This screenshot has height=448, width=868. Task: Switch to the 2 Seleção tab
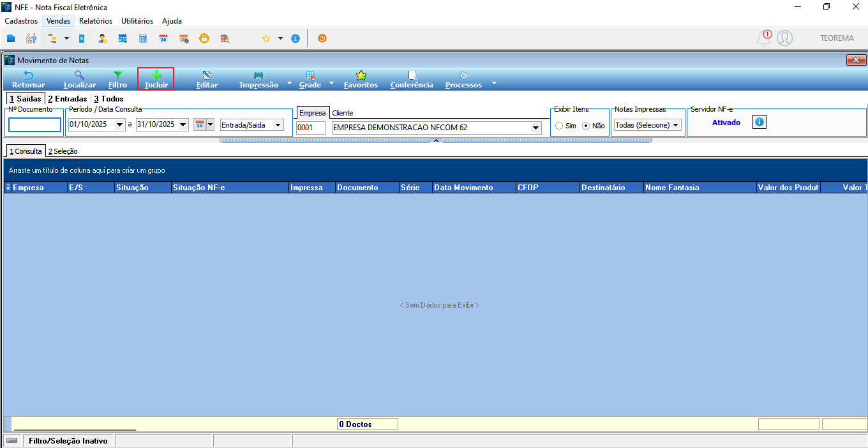[x=63, y=151]
